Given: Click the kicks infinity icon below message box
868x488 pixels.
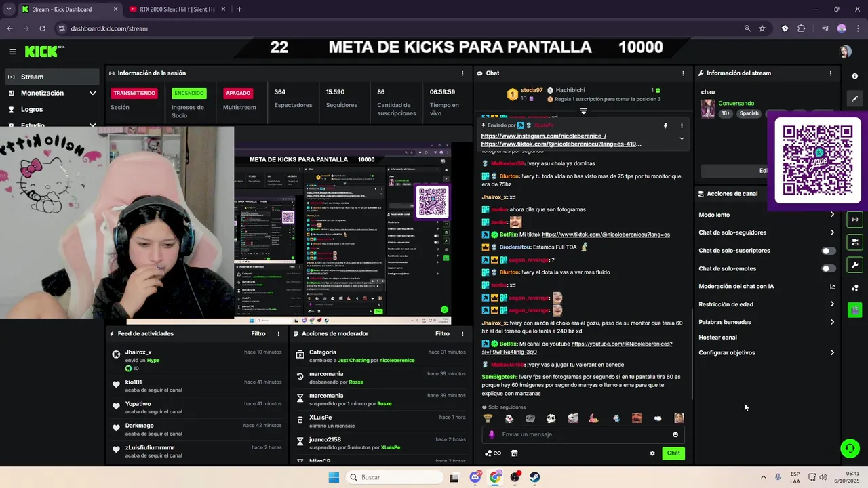Looking at the screenshot, I should click(493, 453).
